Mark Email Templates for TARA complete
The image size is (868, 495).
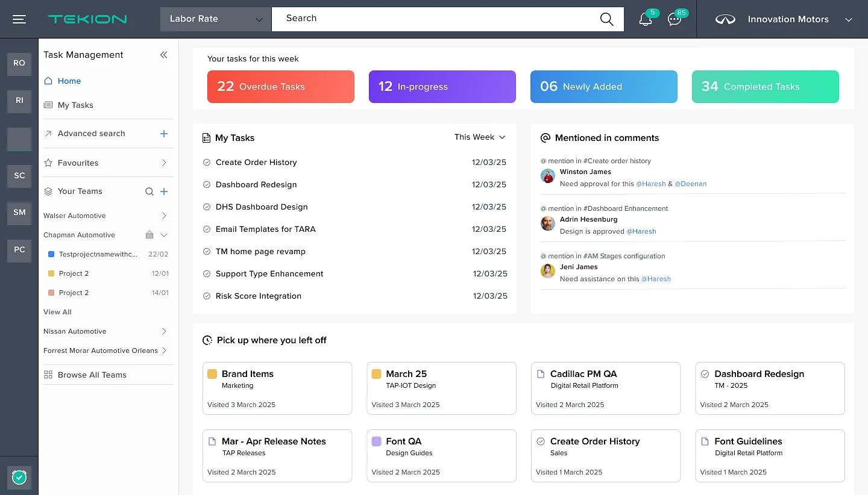point(207,229)
